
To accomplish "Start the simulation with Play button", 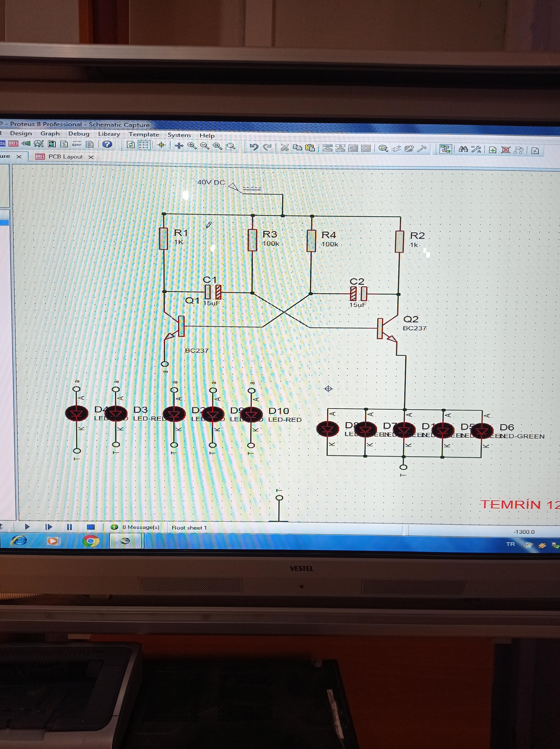I will coord(27,527).
